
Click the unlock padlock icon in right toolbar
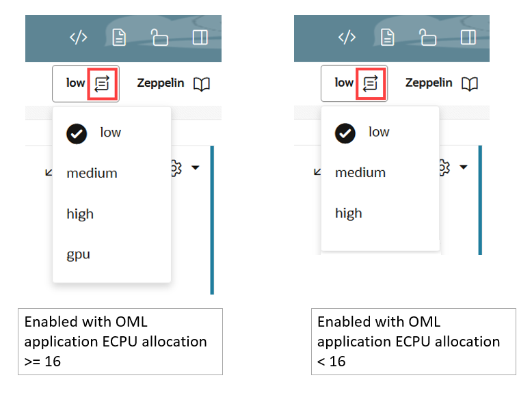point(427,38)
